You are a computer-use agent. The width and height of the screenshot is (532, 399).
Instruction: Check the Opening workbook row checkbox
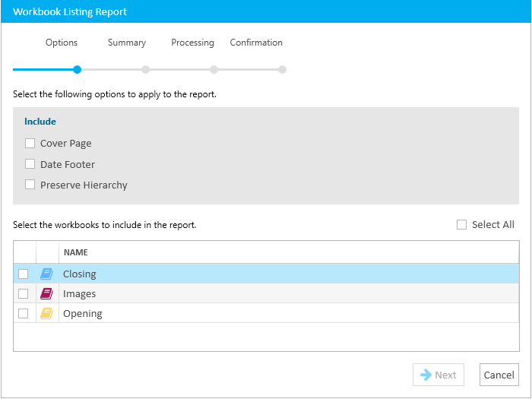[x=23, y=313]
